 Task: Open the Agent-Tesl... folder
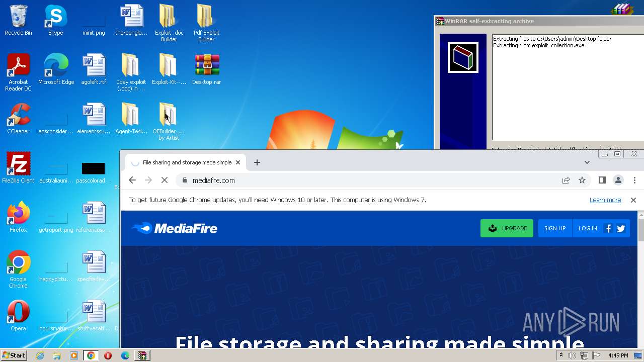[131, 119]
